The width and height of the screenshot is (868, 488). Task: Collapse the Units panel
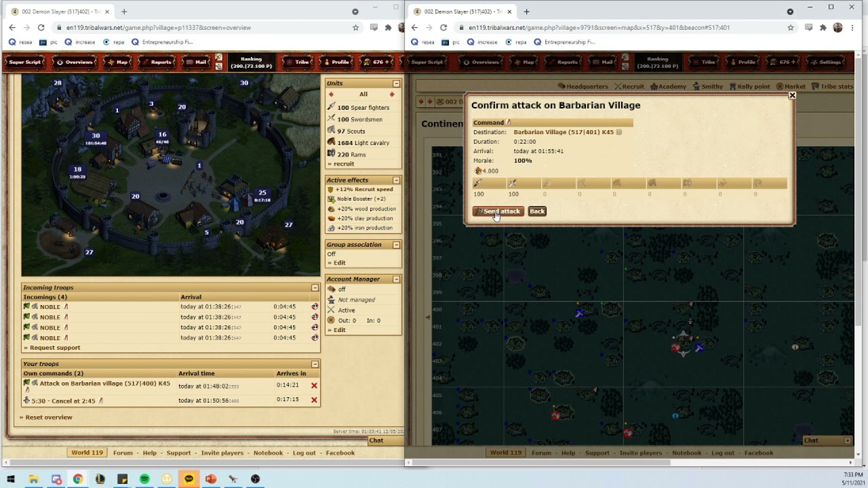(396, 83)
